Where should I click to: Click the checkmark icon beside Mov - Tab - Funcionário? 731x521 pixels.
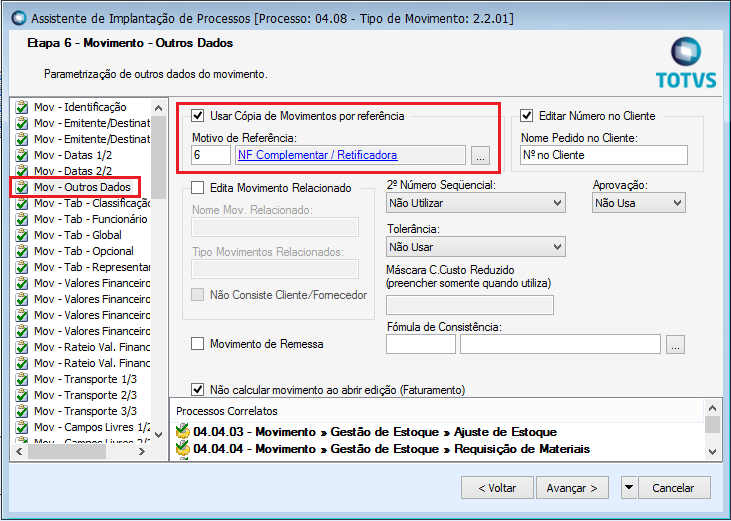(21, 219)
